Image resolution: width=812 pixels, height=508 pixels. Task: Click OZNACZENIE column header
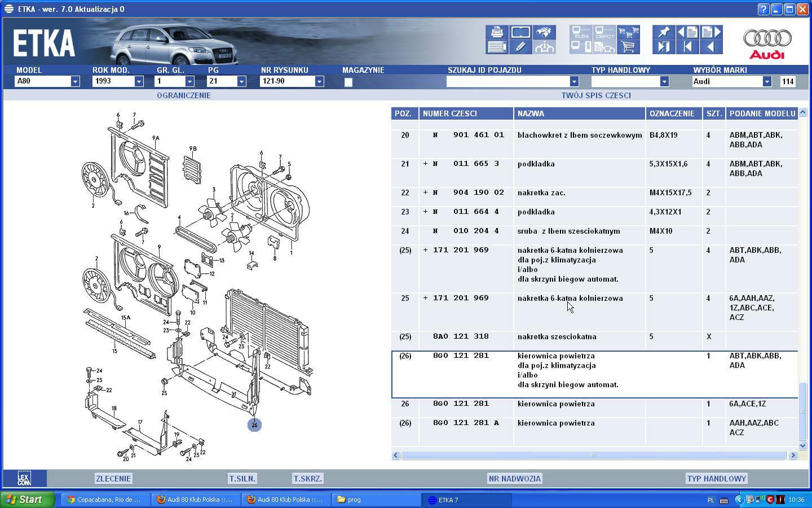tap(674, 113)
